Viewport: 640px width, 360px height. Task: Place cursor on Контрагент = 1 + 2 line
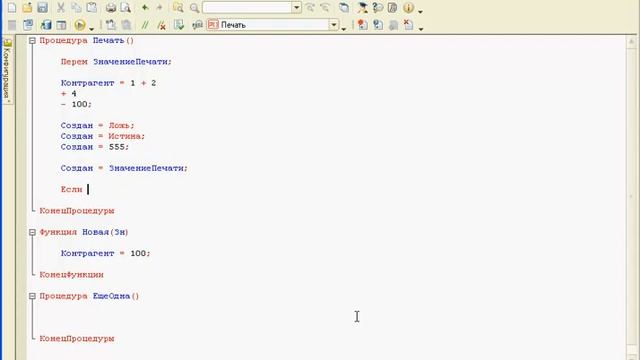[108, 83]
